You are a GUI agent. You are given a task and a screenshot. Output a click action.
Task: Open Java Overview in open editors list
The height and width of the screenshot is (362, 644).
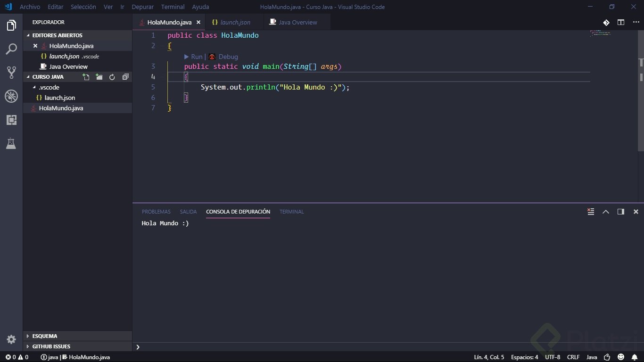(77, 66)
